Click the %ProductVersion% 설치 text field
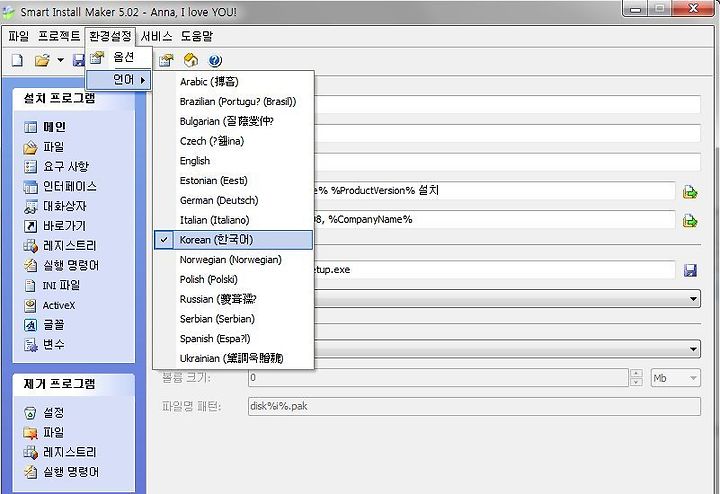 coord(495,191)
